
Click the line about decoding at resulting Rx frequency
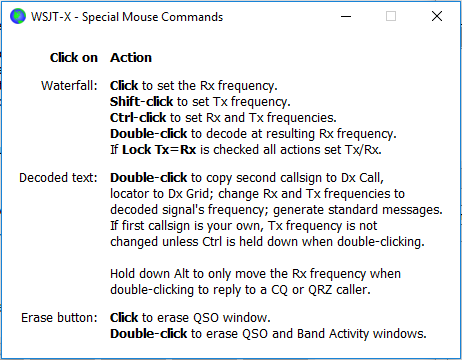(x=253, y=134)
